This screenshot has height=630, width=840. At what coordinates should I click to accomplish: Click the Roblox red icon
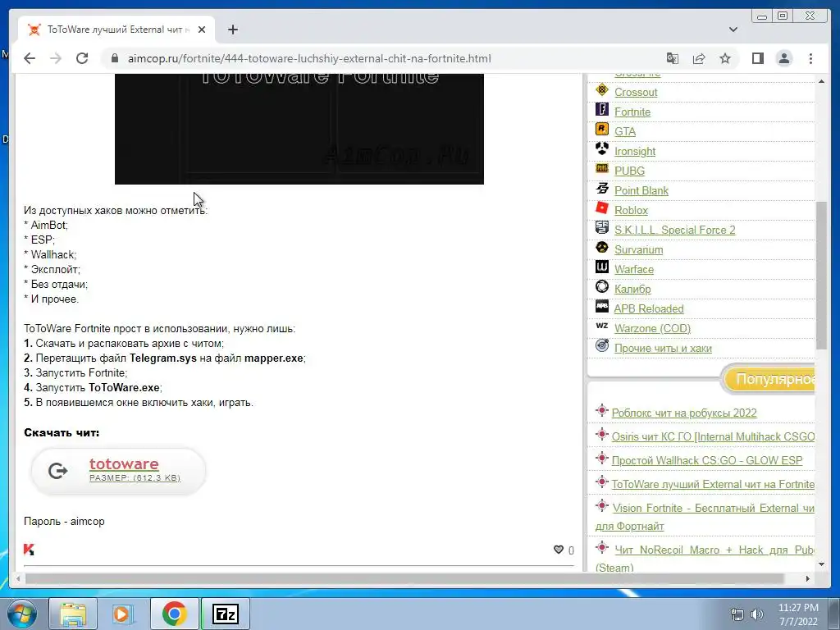point(602,208)
